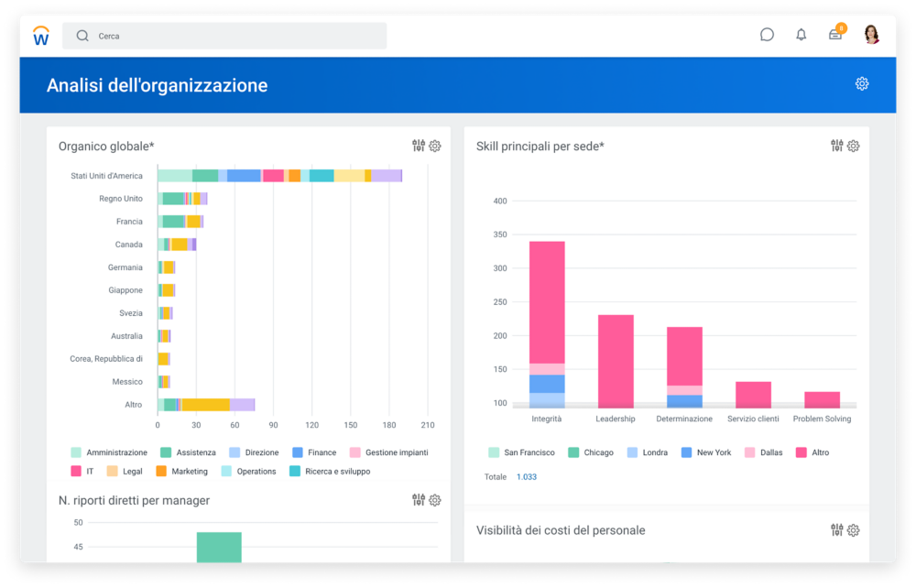Open the chat messages icon
Image resolution: width=916 pixels, height=588 pixels.
tap(767, 35)
